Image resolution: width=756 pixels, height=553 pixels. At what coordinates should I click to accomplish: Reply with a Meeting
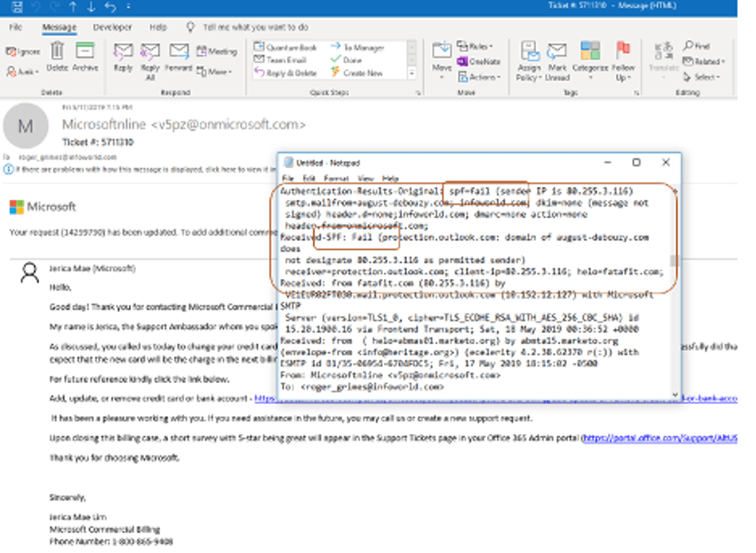(x=217, y=51)
